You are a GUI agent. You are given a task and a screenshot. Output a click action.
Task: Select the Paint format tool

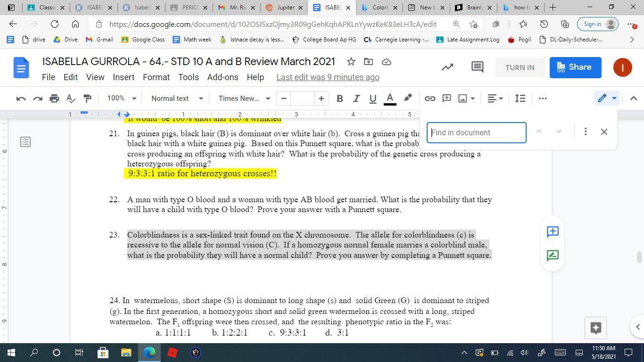click(87, 98)
